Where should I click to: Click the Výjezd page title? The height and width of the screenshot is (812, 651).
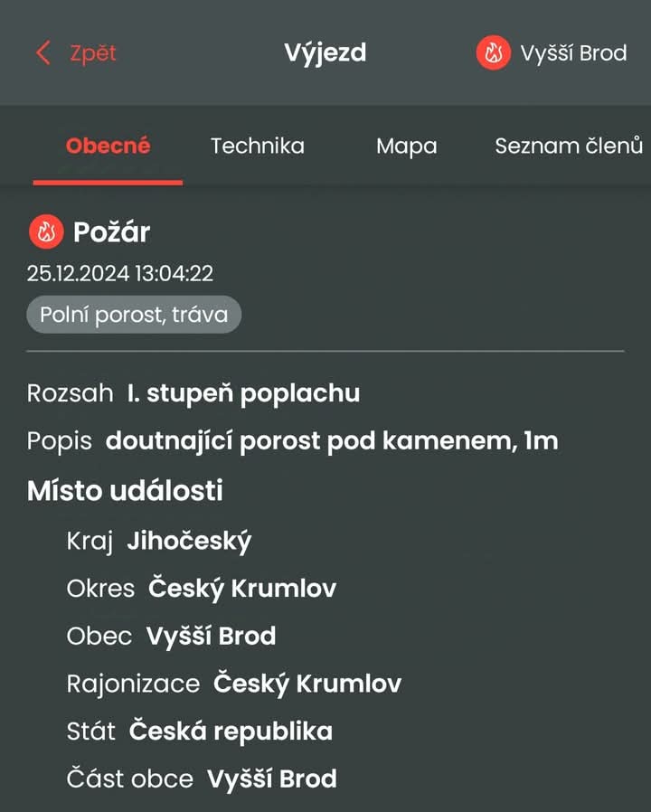coord(325,53)
